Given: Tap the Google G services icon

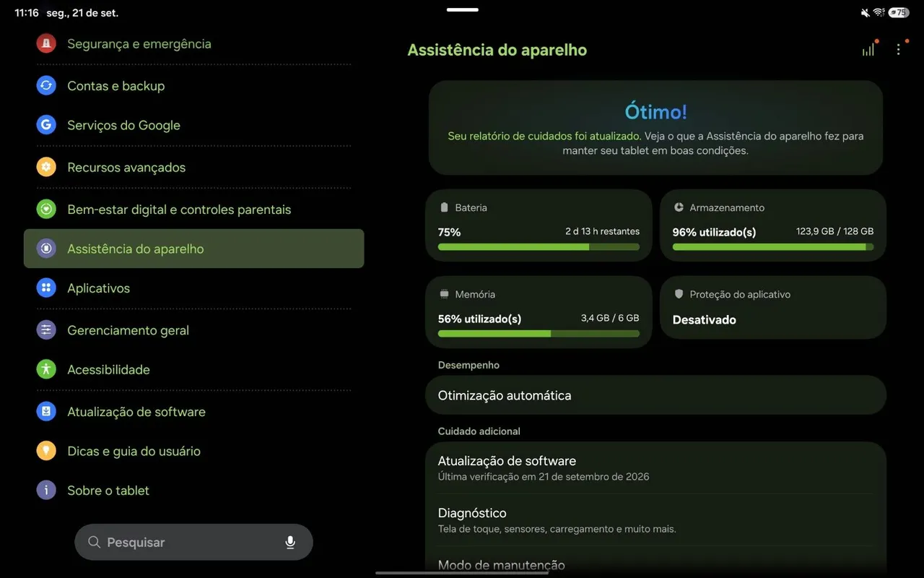Looking at the screenshot, I should pyautogui.click(x=46, y=125).
